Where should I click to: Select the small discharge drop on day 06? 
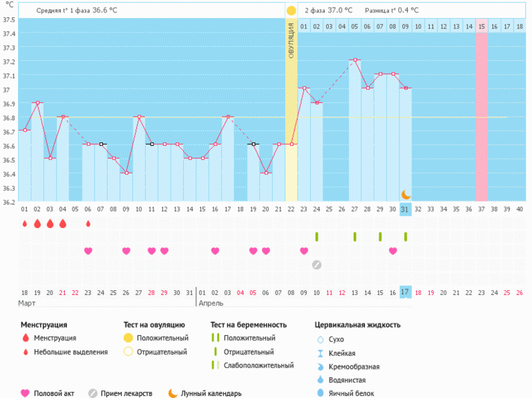point(88,223)
